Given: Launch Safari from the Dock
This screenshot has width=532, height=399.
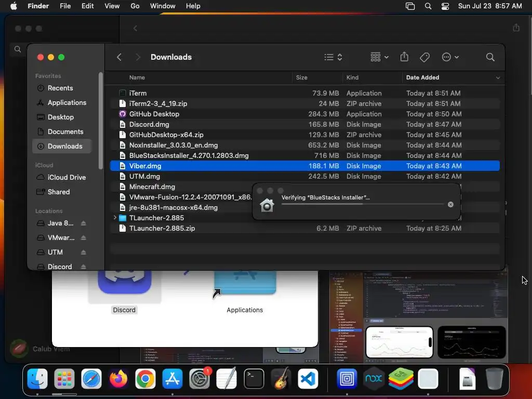Looking at the screenshot, I should [91, 379].
